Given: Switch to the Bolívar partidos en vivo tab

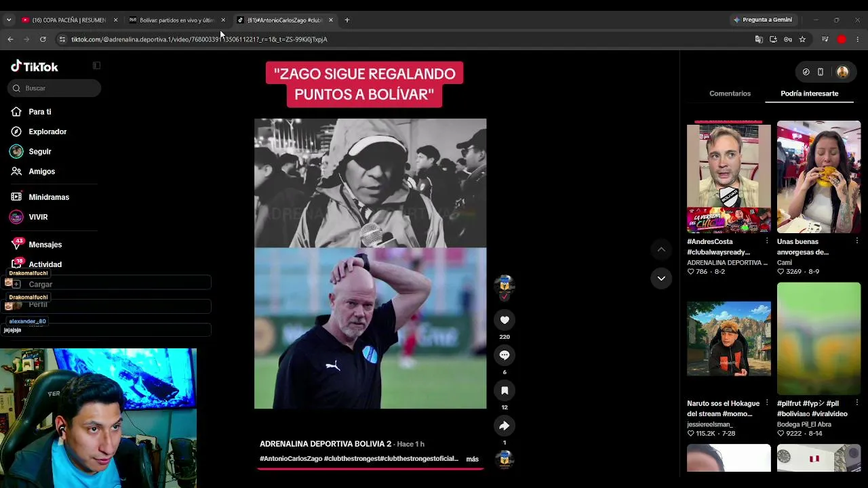Looking at the screenshot, I should (x=176, y=20).
